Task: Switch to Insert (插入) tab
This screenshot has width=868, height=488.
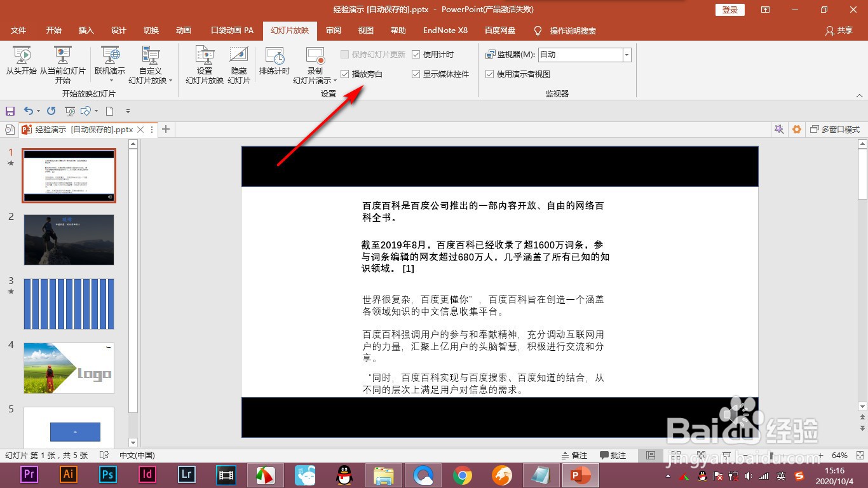Action: click(86, 30)
